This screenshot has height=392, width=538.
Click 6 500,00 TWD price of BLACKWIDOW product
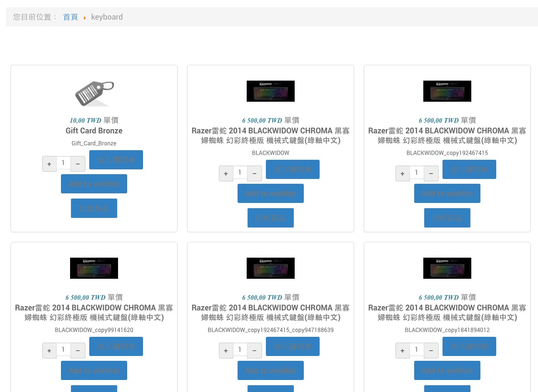pyautogui.click(x=262, y=120)
